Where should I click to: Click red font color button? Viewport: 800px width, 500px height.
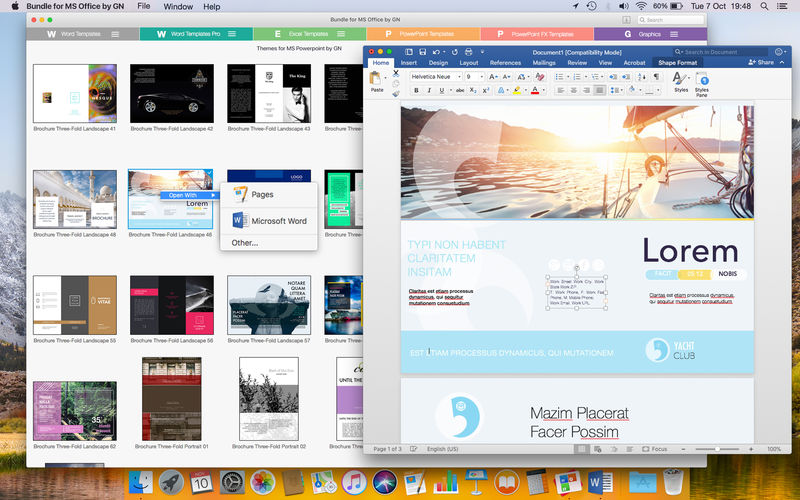pos(535,90)
